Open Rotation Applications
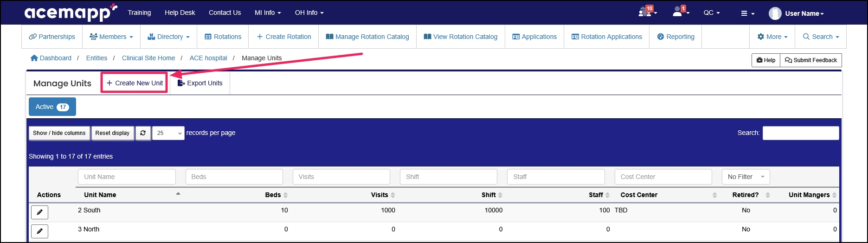Screen dimensions: 868x243 [607, 37]
